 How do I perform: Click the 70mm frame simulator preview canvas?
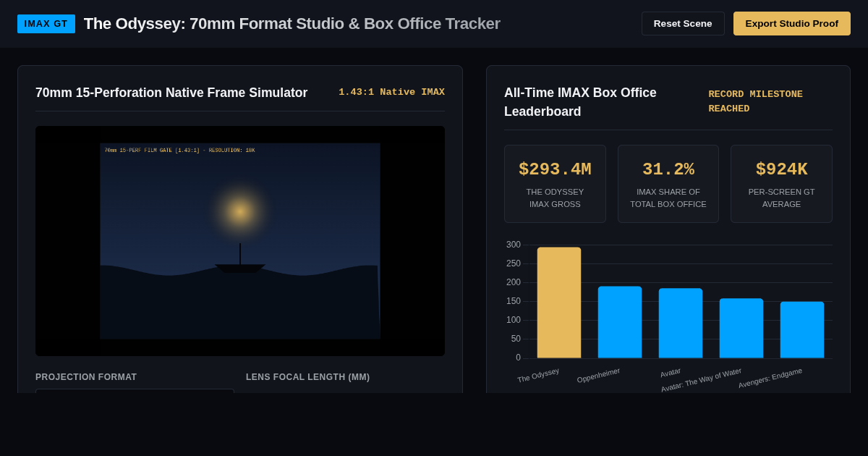pos(240,241)
